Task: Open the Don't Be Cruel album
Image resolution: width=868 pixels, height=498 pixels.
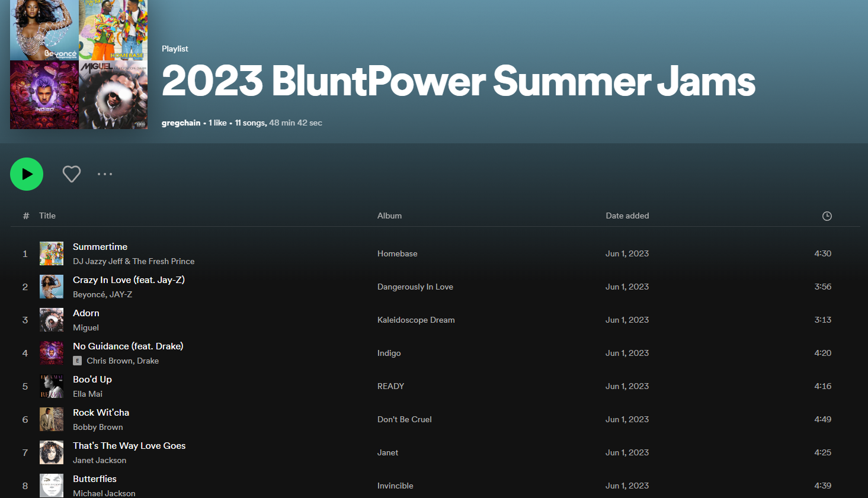Action: pos(404,419)
